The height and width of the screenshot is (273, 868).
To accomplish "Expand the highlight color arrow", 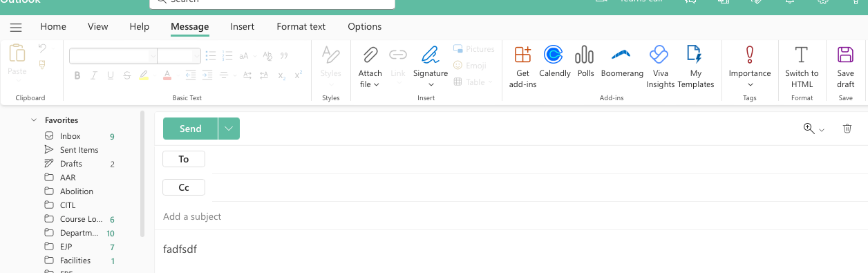I will click(154, 75).
